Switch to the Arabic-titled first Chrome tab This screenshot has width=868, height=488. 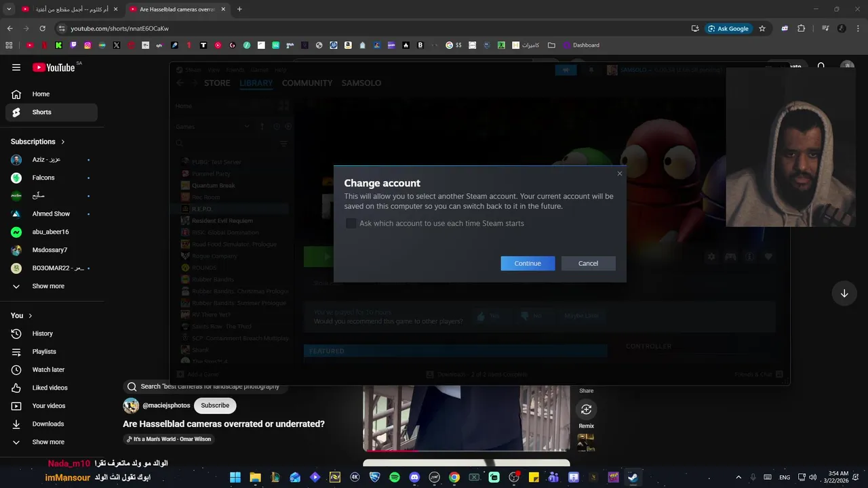[x=71, y=9]
